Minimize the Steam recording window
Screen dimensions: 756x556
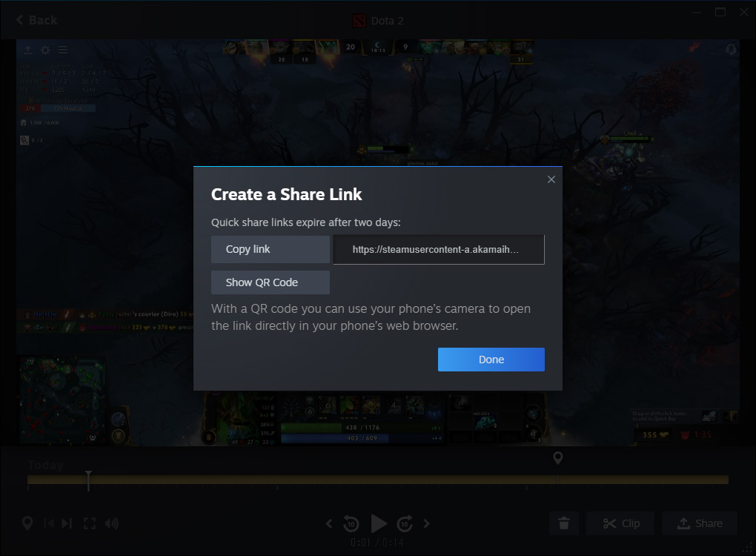tap(696, 12)
